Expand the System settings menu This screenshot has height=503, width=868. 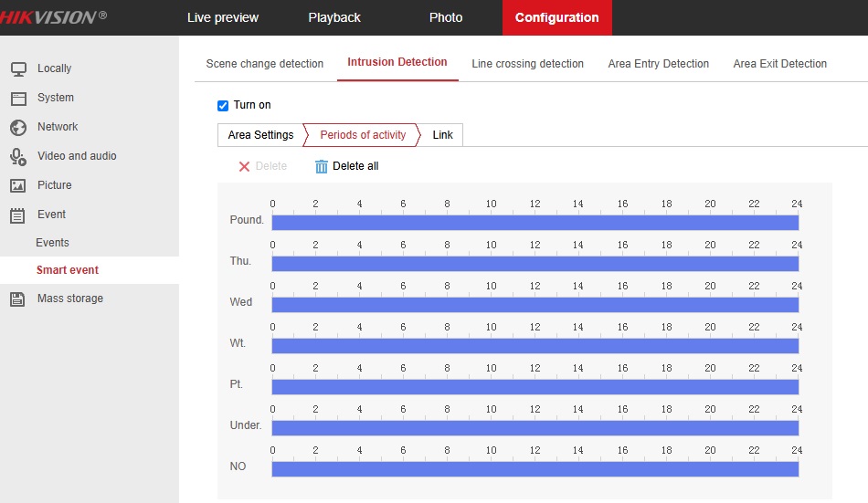56,98
